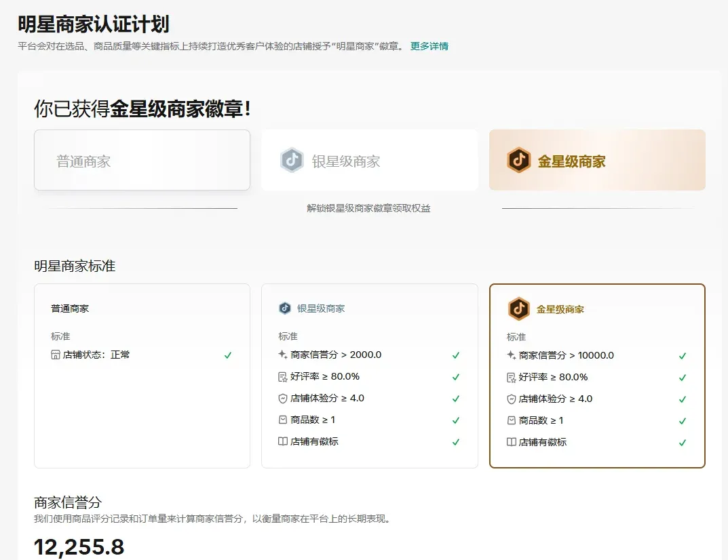
Task: Click the gold badge icon in standards card
Action: click(x=518, y=308)
